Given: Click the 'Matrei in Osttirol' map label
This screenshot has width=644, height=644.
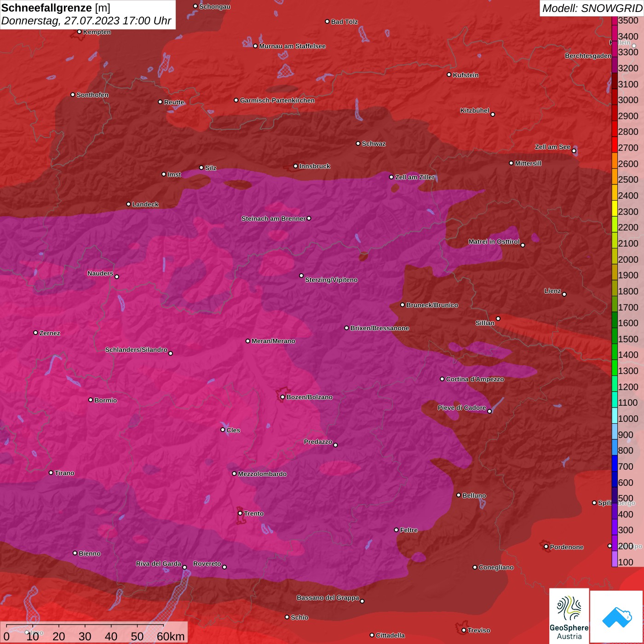Looking at the screenshot, I should tap(494, 241).
